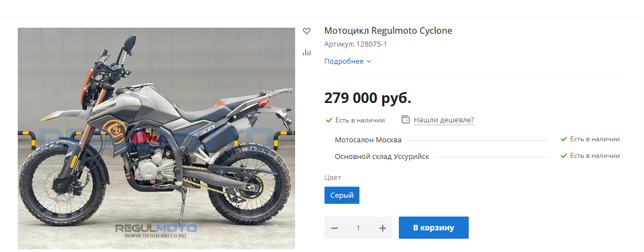Open the compare bar-chart icon
Screen dimensions: 644x252
coord(306,52)
